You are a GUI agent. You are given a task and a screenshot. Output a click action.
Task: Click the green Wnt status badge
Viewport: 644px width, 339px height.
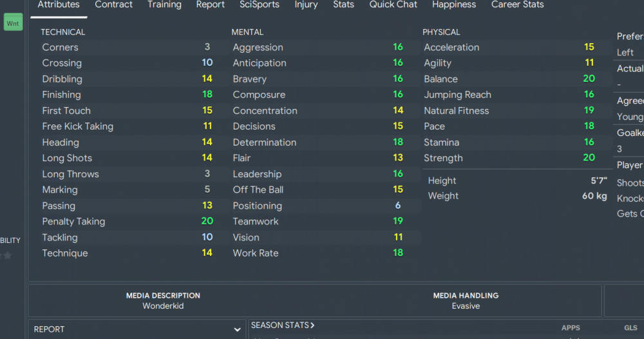pos(13,23)
